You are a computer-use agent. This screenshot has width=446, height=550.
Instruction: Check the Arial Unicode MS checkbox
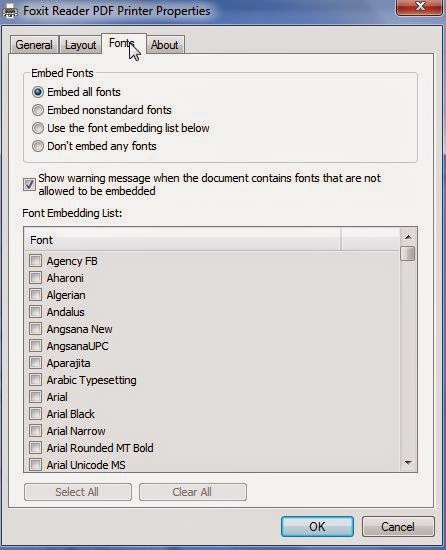(x=35, y=464)
